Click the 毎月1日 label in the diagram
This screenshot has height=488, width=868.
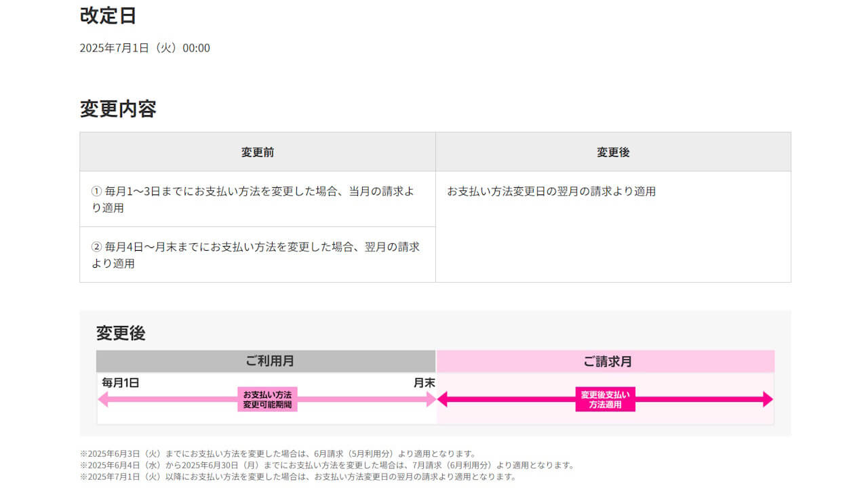pos(121,383)
